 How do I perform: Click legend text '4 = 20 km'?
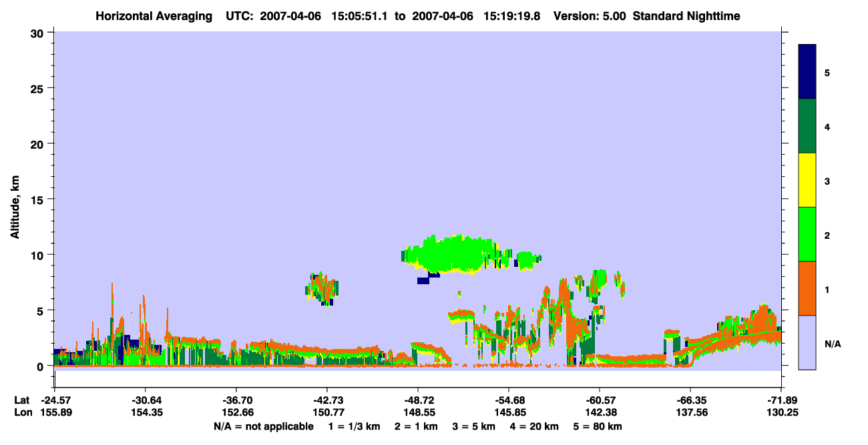[534, 426]
